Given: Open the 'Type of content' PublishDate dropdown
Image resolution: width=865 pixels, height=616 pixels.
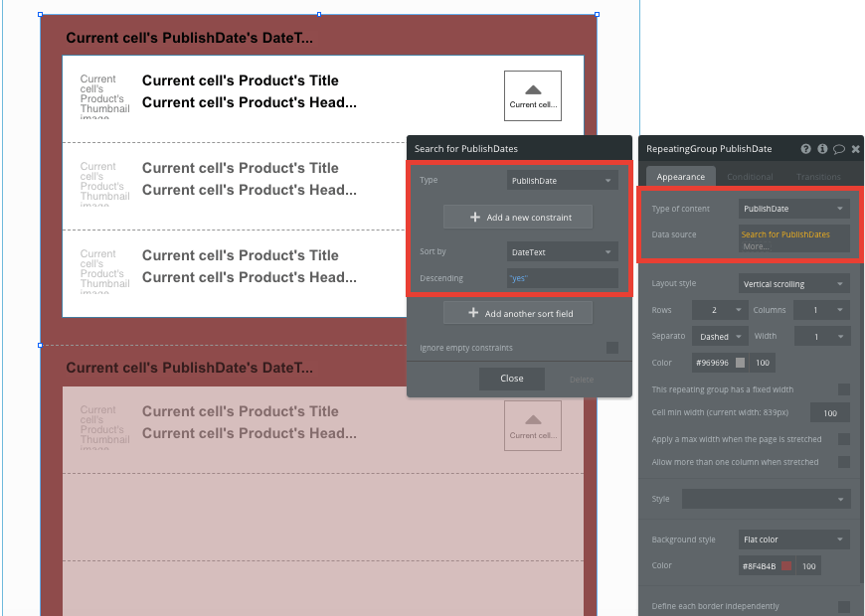Looking at the screenshot, I should (x=793, y=209).
